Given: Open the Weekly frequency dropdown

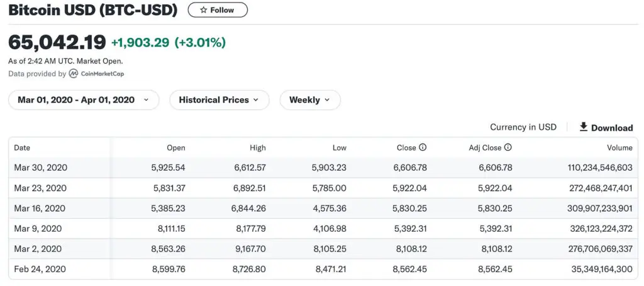Looking at the screenshot, I should 310,100.
